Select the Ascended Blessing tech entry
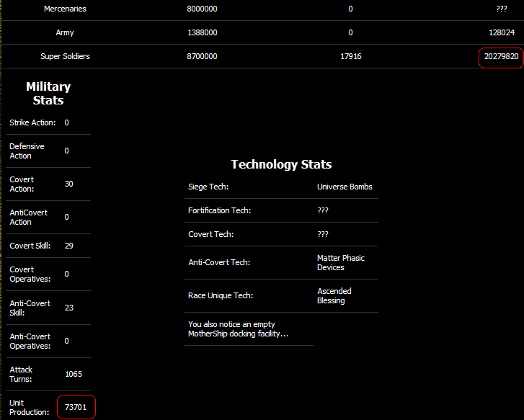This screenshot has width=524, height=420. 334,295
